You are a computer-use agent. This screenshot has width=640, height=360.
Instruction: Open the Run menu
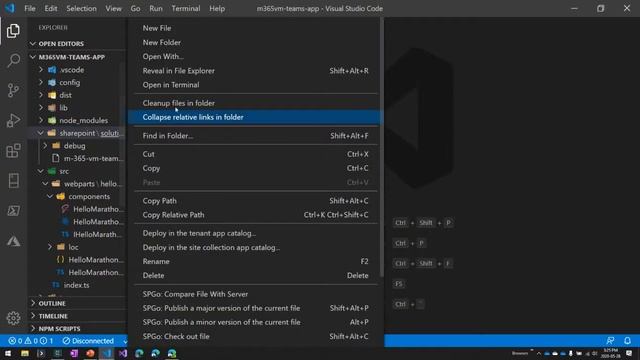point(156,8)
